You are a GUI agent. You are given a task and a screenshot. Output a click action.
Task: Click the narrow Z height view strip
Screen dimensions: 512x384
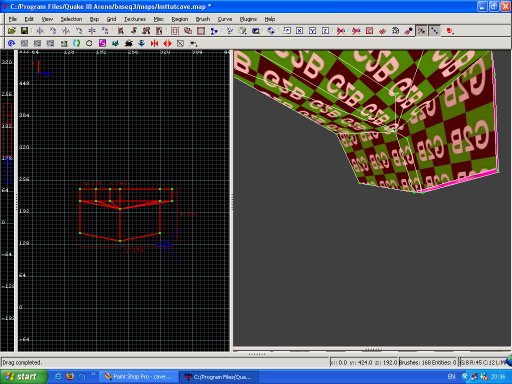coord(7,200)
